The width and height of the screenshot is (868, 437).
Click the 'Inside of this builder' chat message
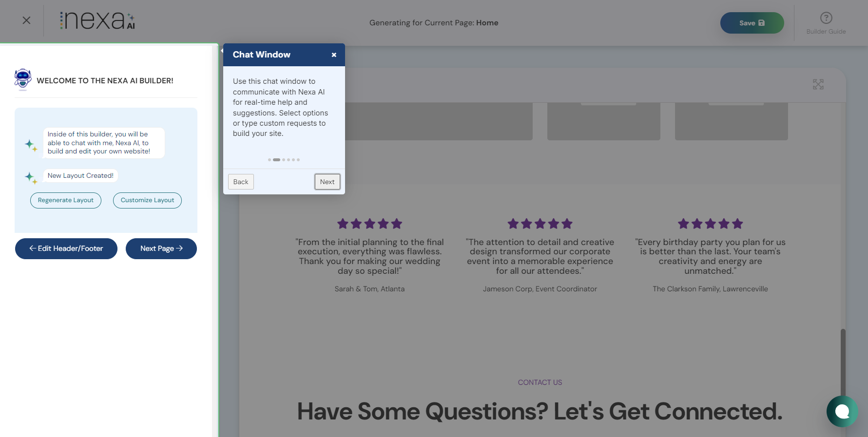(x=104, y=143)
